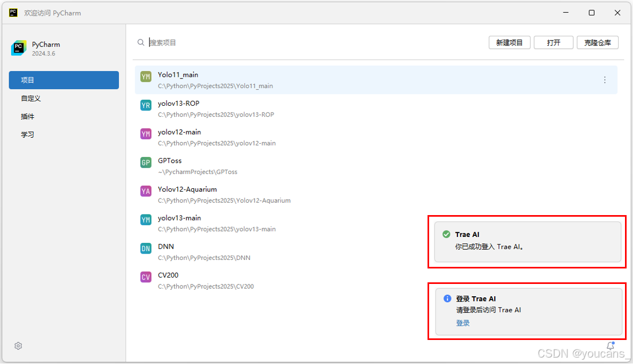Click the path ~\PycharmProjects\GPToss

point(197,172)
